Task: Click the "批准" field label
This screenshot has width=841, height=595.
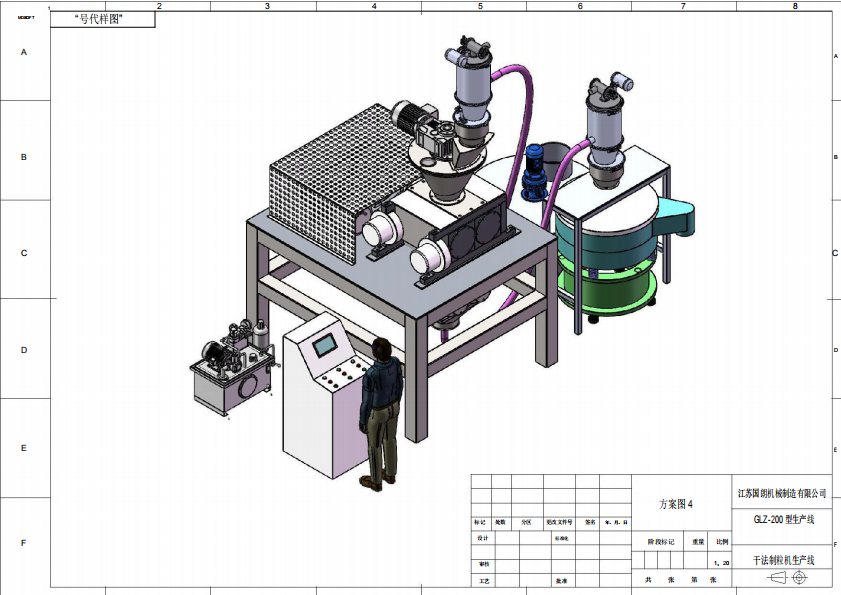Action: point(561,580)
